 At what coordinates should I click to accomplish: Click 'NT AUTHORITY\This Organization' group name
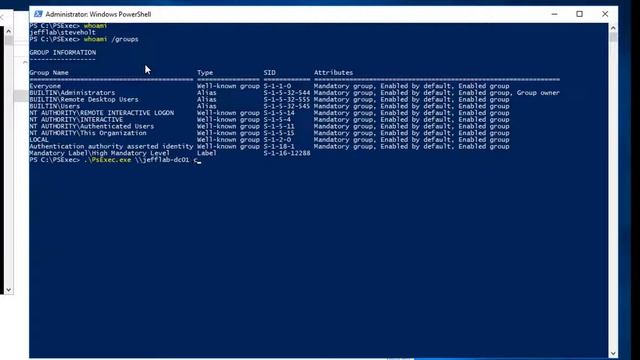88,133
